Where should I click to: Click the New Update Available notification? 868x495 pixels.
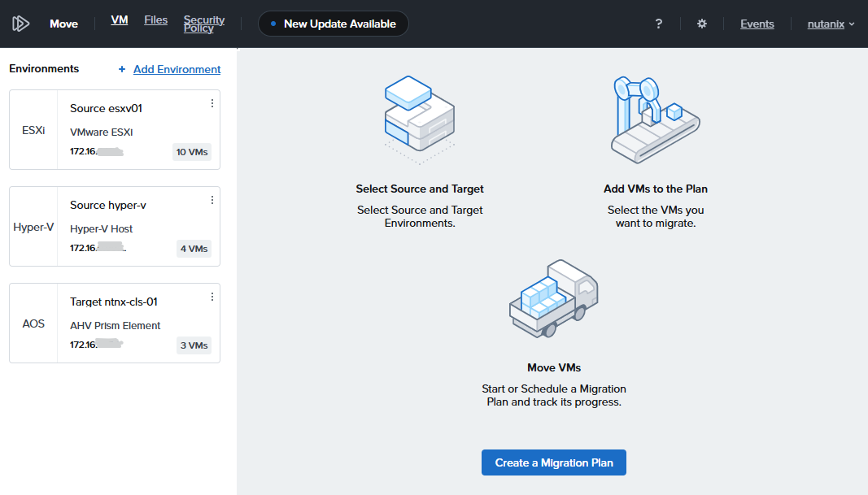pyautogui.click(x=334, y=24)
